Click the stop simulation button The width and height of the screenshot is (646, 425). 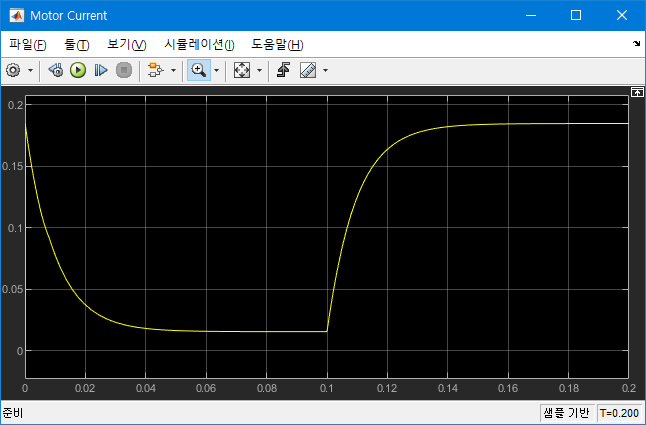tap(124, 70)
